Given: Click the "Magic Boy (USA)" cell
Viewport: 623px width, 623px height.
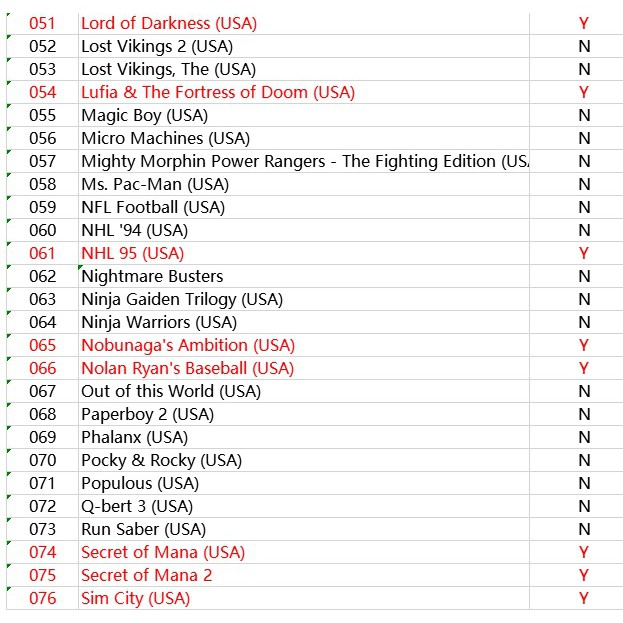Looking at the screenshot, I should click(x=144, y=115).
